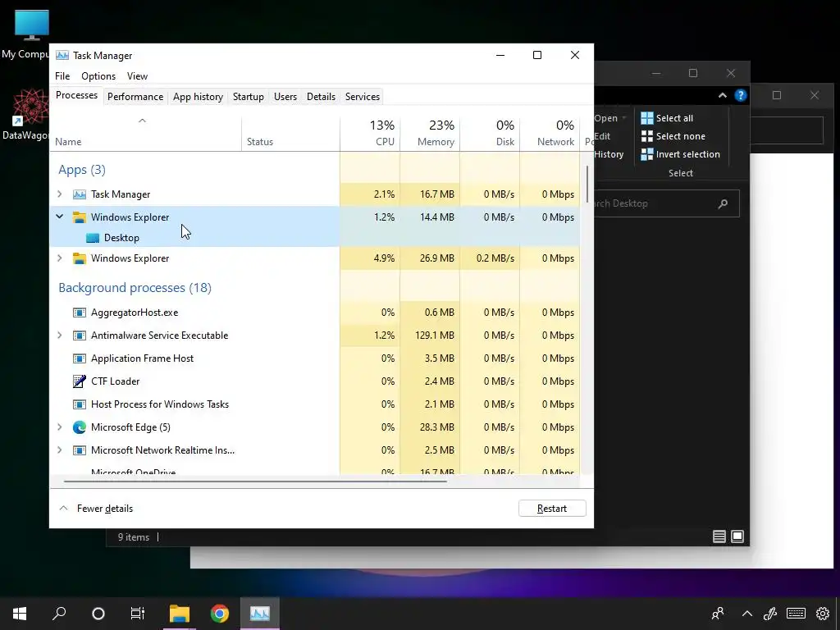Open the touch keyboard tray icon
This screenshot has height=630, width=840.
pos(796,614)
